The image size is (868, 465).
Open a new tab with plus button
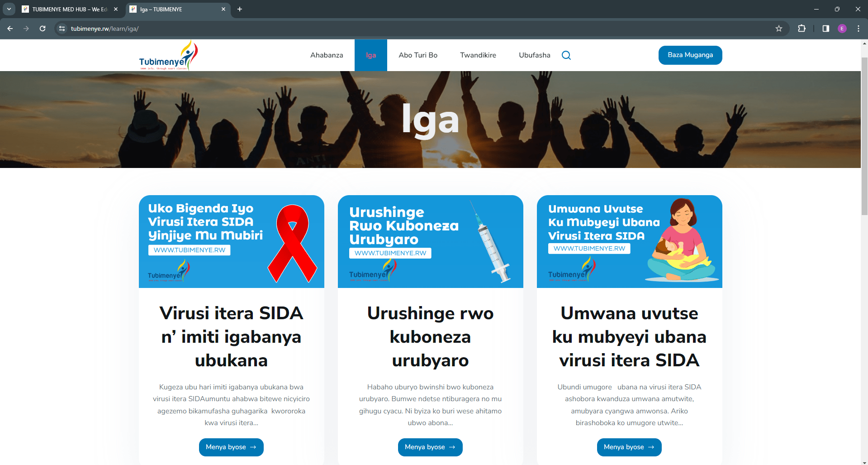240,9
